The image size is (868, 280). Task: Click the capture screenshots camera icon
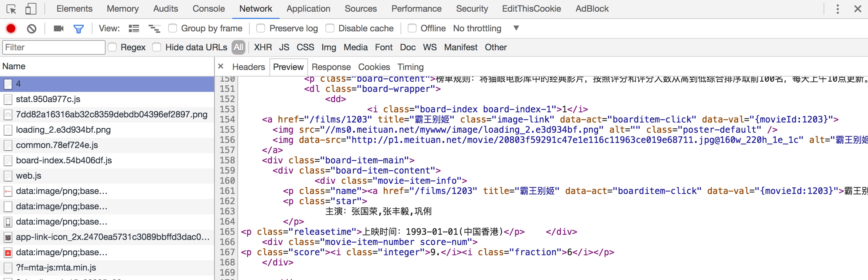pos(59,28)
